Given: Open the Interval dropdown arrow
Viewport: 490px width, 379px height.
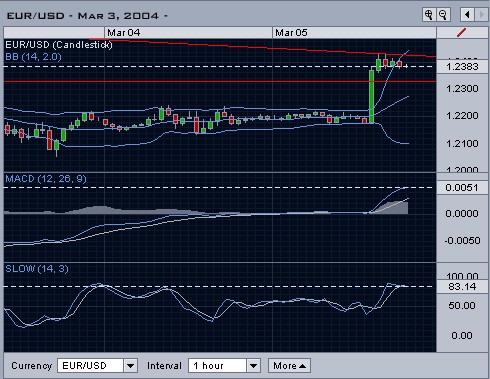Looking at the screenshot, I should [x=253, y=366].
